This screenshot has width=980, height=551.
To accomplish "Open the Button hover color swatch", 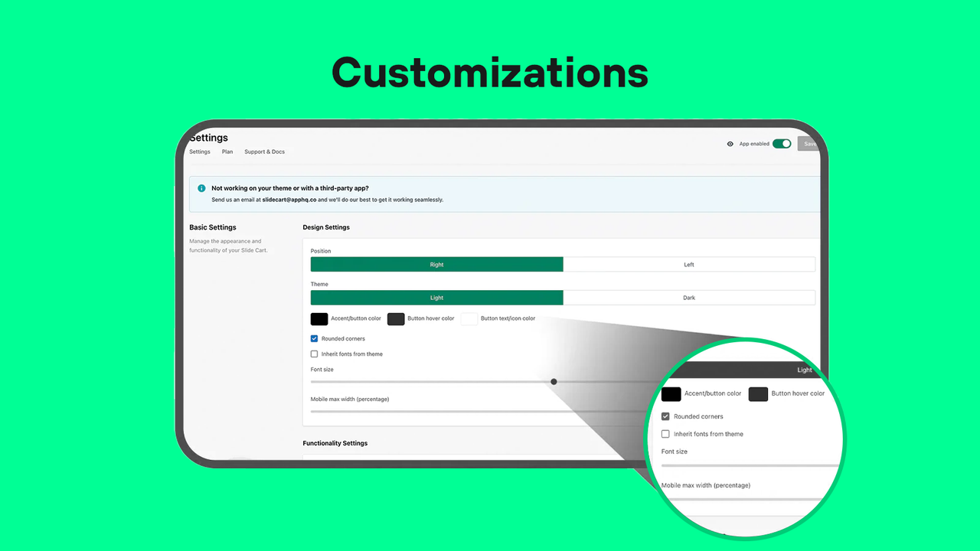I will click(x=396, y=318).
